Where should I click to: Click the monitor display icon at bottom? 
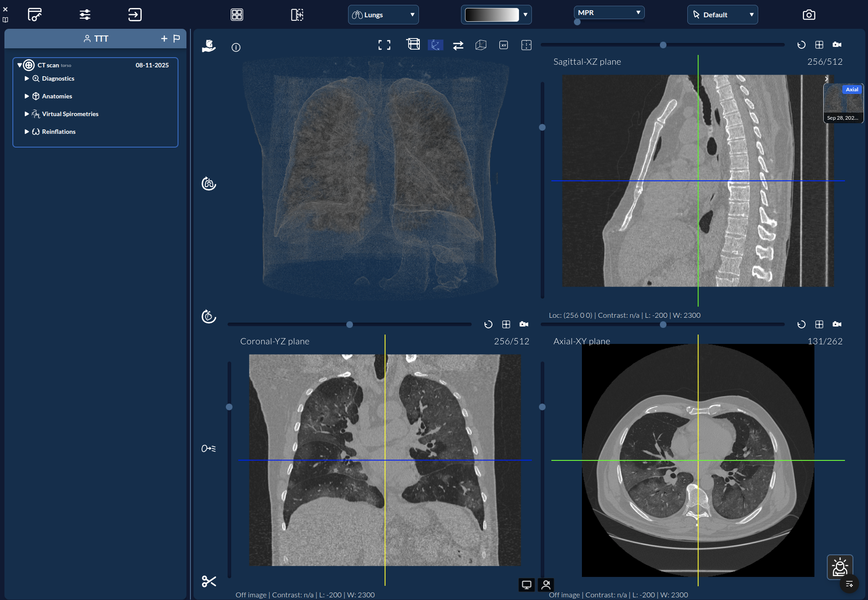point(527,585)
